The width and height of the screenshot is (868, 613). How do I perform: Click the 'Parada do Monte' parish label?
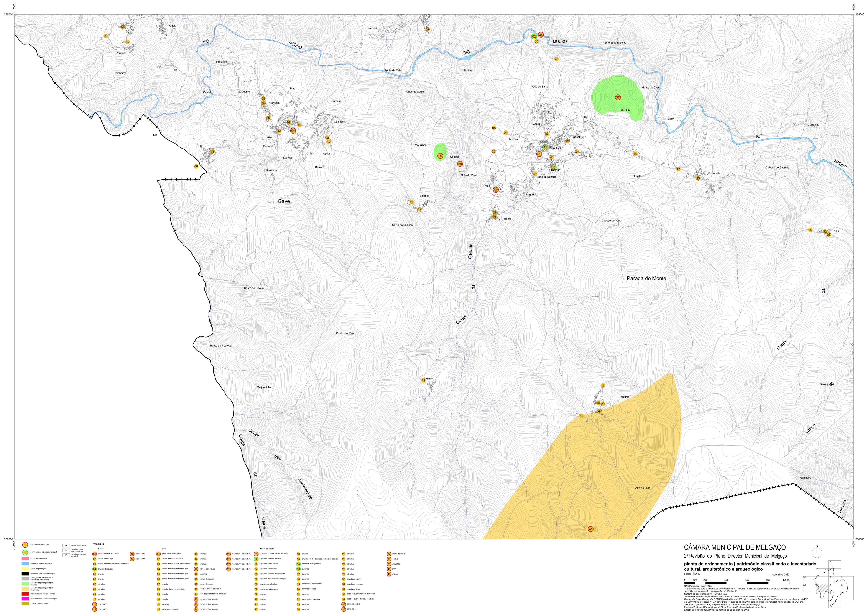tap(646, 279)
